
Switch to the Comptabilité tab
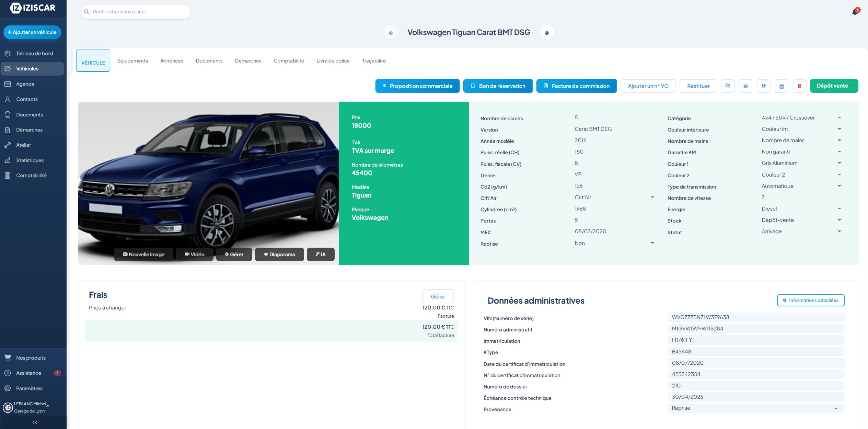289,61
